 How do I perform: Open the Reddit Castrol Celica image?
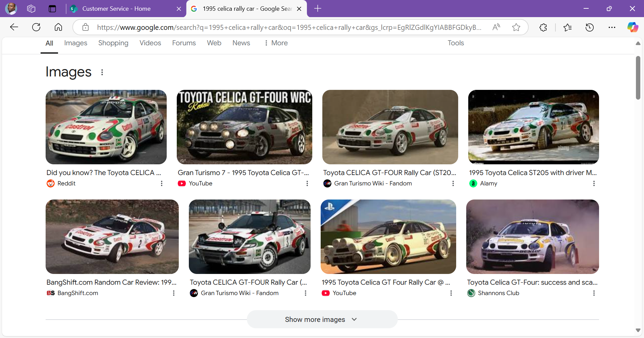click(106, 127)
